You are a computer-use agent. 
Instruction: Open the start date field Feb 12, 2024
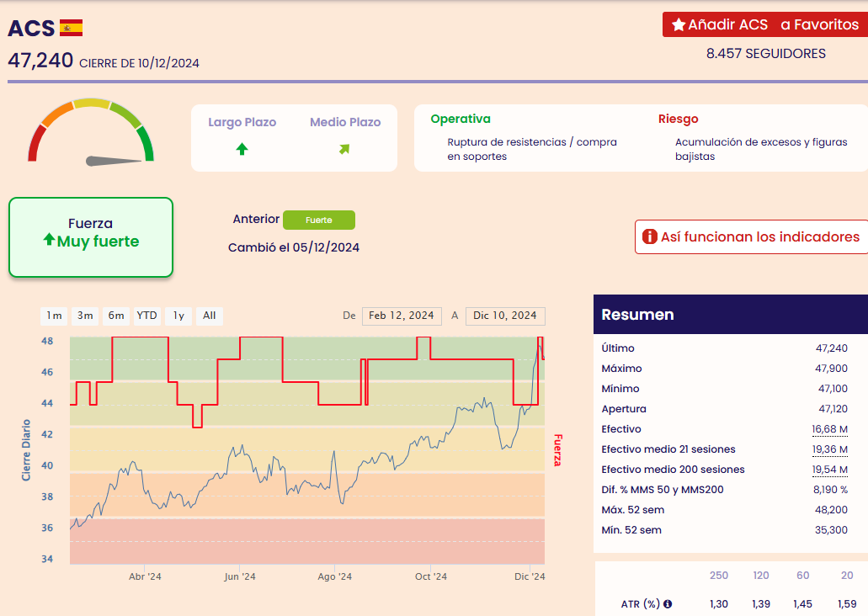pyautogui.click(x=402, y=316)
